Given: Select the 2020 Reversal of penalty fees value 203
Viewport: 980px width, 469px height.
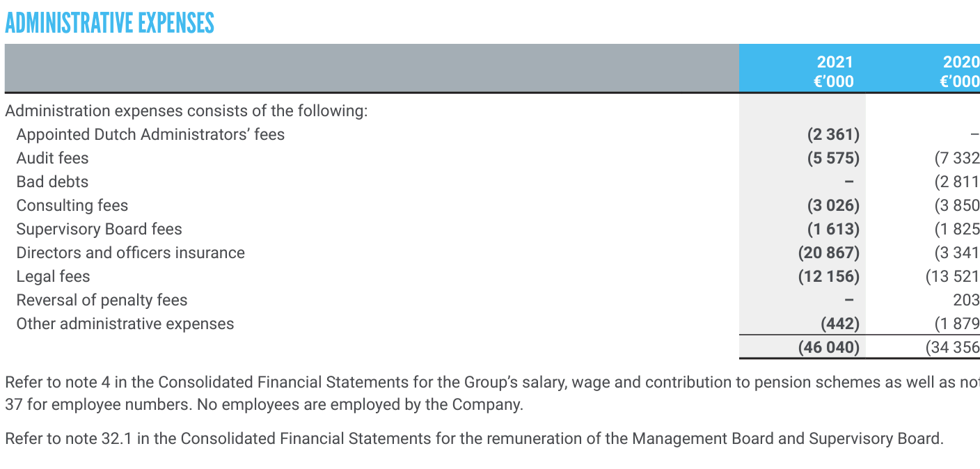Looking at the screenshot, I should click(x=966, y=300).
